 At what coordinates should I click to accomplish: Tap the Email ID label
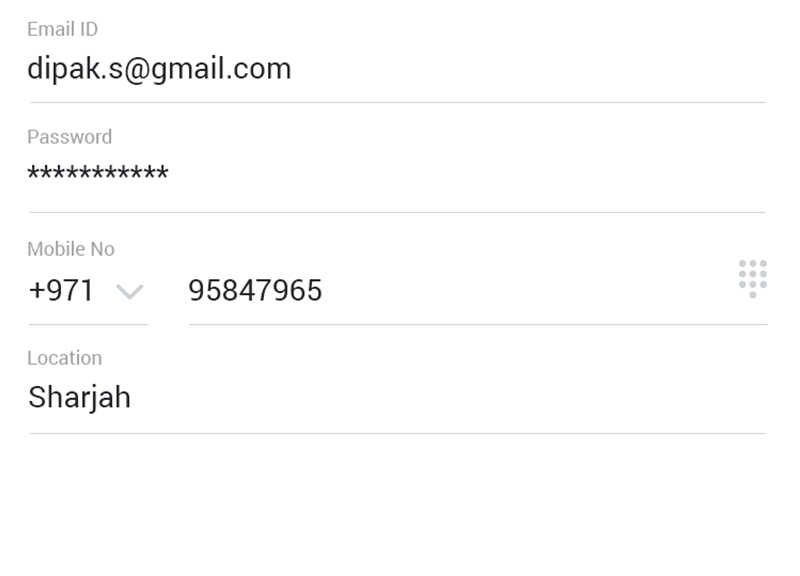(x=62, y=29)
